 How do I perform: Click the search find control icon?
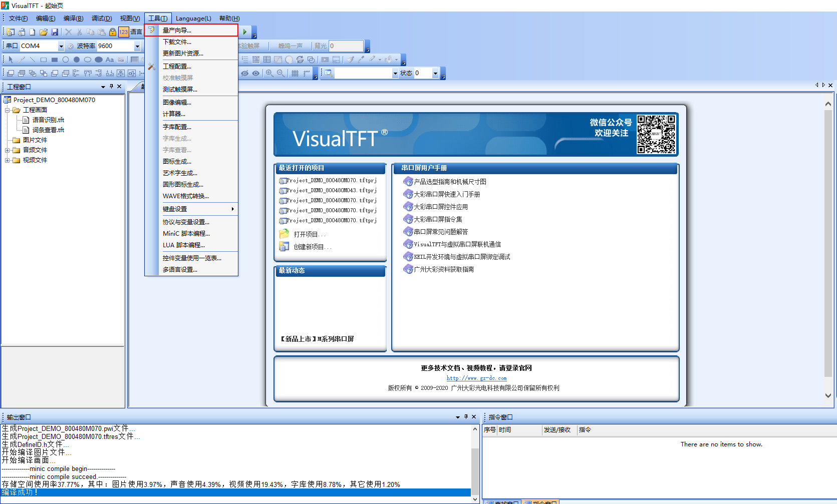(x=328, y=73)
